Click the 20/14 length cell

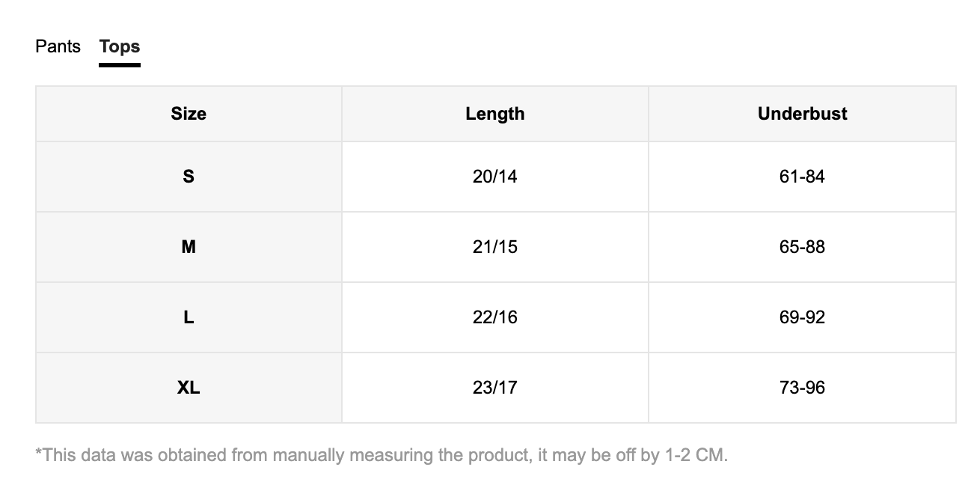click(x=495, y=177)
